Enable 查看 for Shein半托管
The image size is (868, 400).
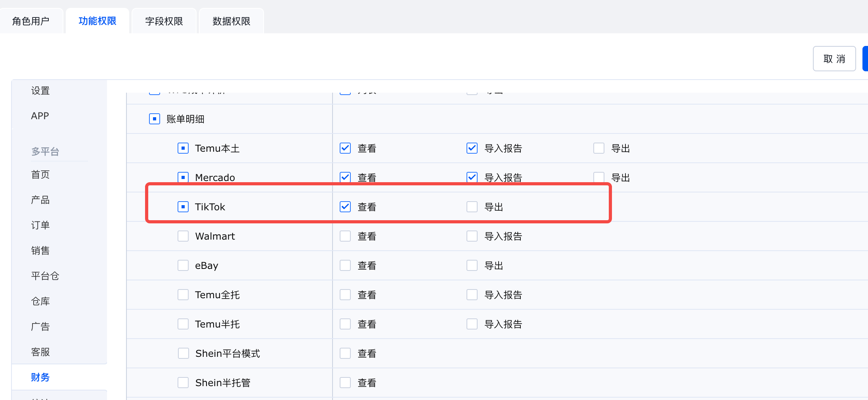(x=345, y=383)
